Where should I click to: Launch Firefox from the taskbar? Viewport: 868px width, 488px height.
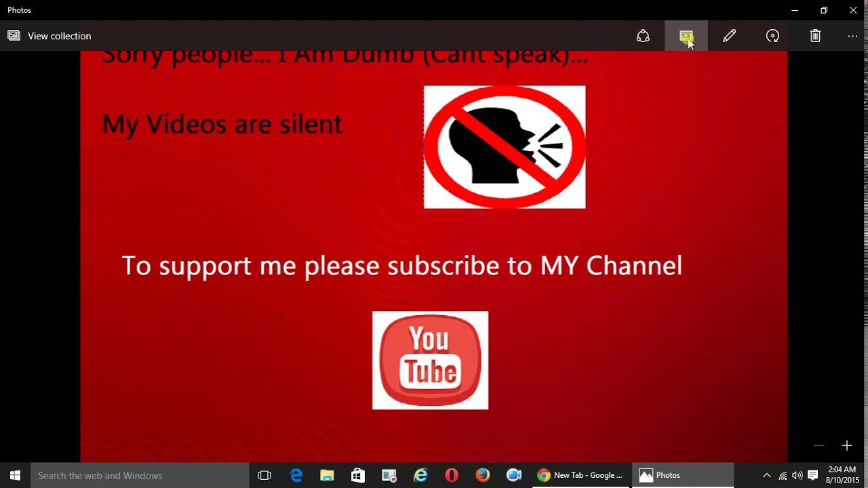(483, 475)
